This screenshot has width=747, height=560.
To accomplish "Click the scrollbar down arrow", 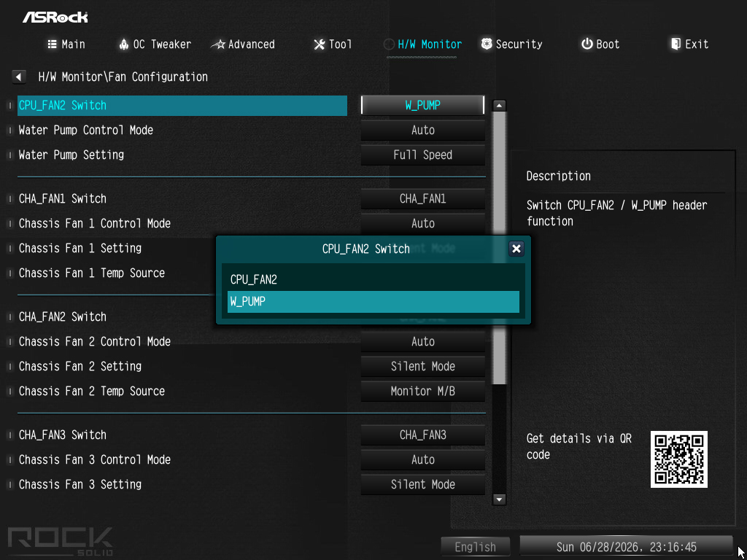I will (499, 499).
